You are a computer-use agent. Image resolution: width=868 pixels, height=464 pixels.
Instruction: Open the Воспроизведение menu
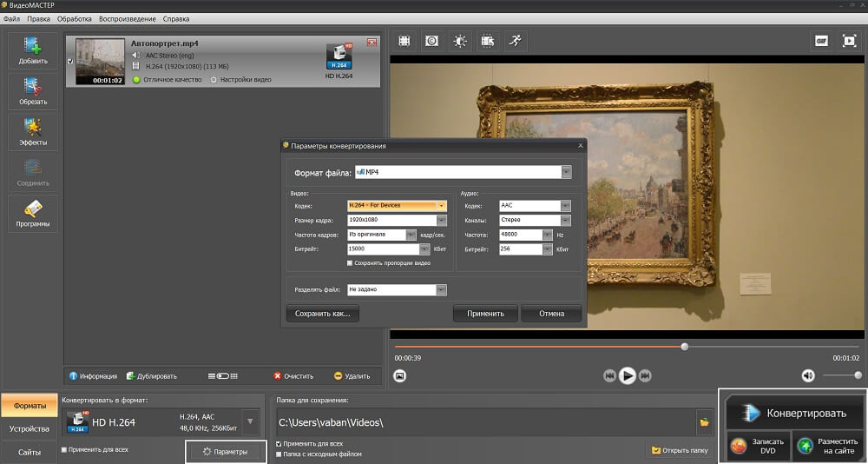coord(128,19)
